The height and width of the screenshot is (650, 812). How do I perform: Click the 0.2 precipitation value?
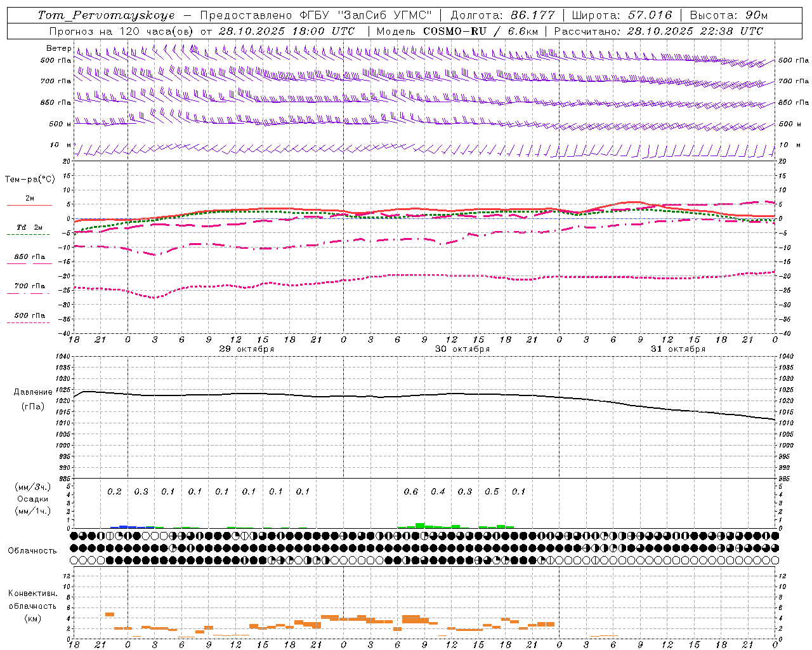[x=114, y=492]
